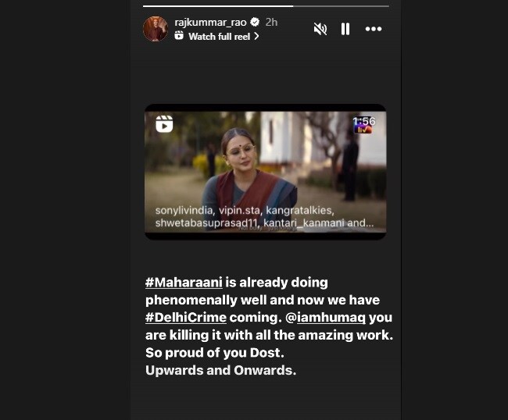Screen dimensions: 508x420
Task: Click the story progress bar
Action: (266, 5)
